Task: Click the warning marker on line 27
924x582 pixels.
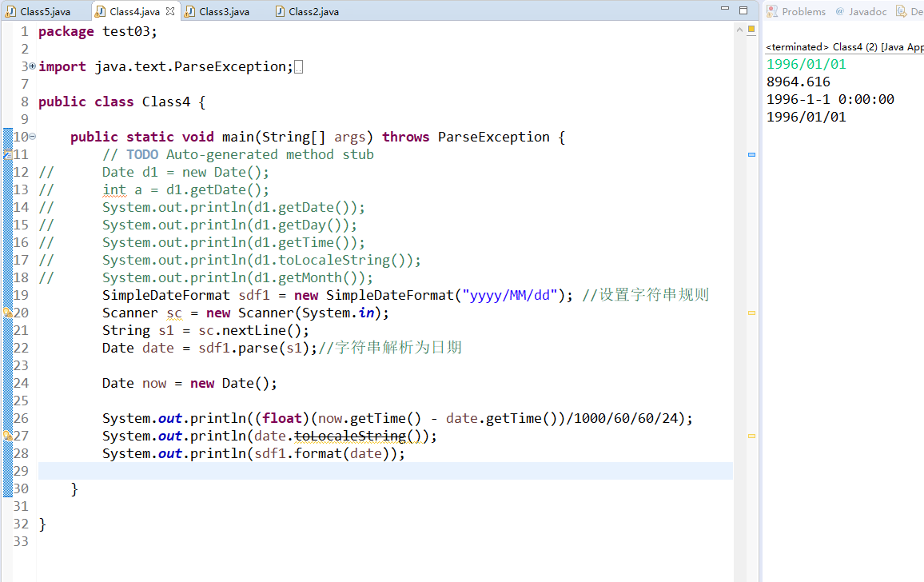Action: tap(8, 436)
